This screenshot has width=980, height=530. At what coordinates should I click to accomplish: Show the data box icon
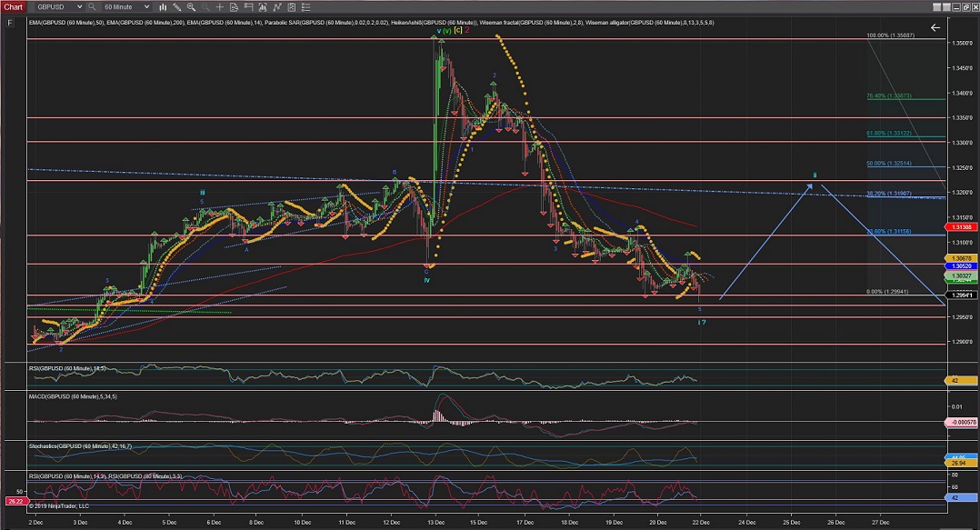pos(234,7)
